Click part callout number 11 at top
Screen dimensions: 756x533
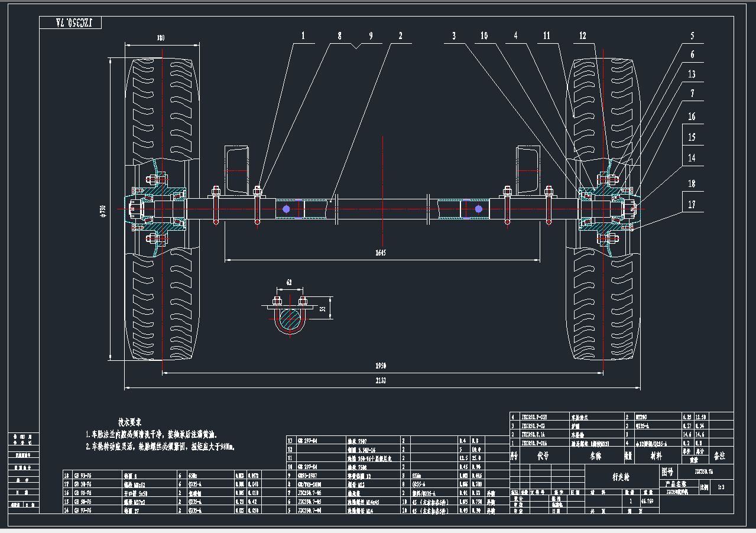pos(547,36)
